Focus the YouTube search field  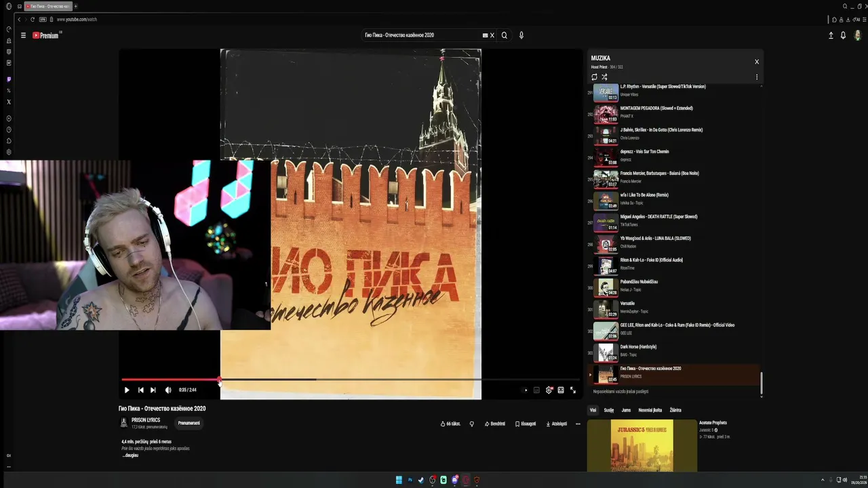click(420, 35)
